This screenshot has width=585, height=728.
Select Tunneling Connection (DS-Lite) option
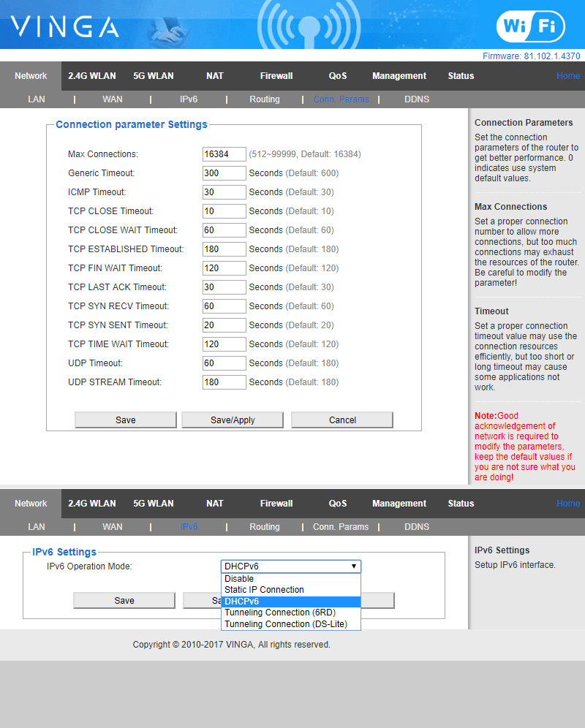tap(286, 624)
